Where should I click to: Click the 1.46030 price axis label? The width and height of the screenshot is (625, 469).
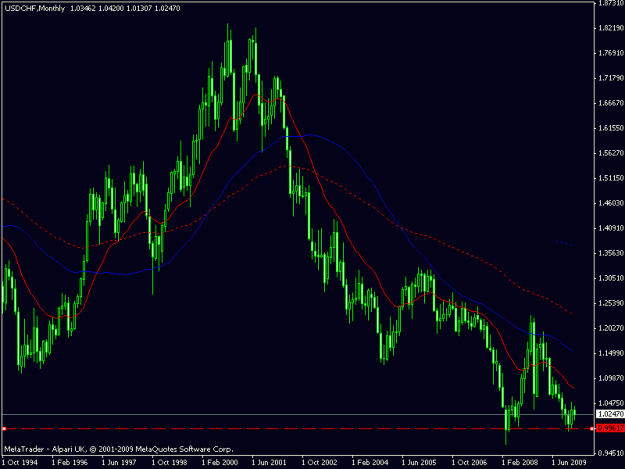click(x=611, y=203)
